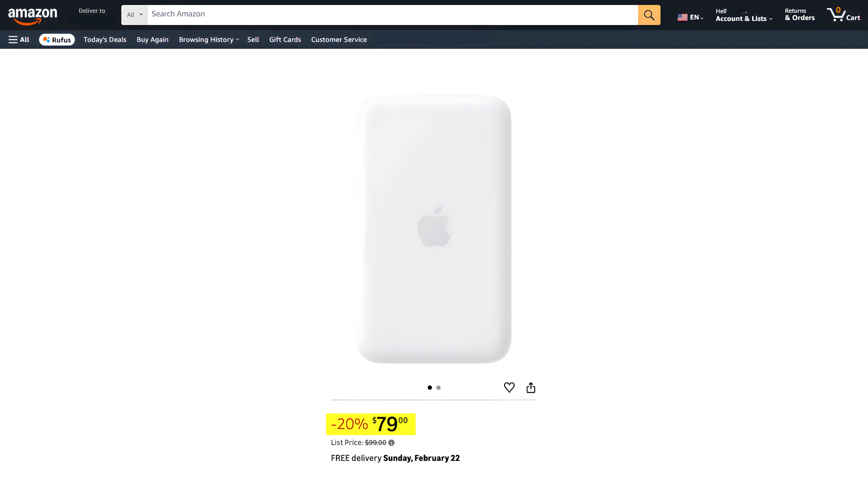
Task: Click the Search Amazon input field
Action: [x=392, y=15]
